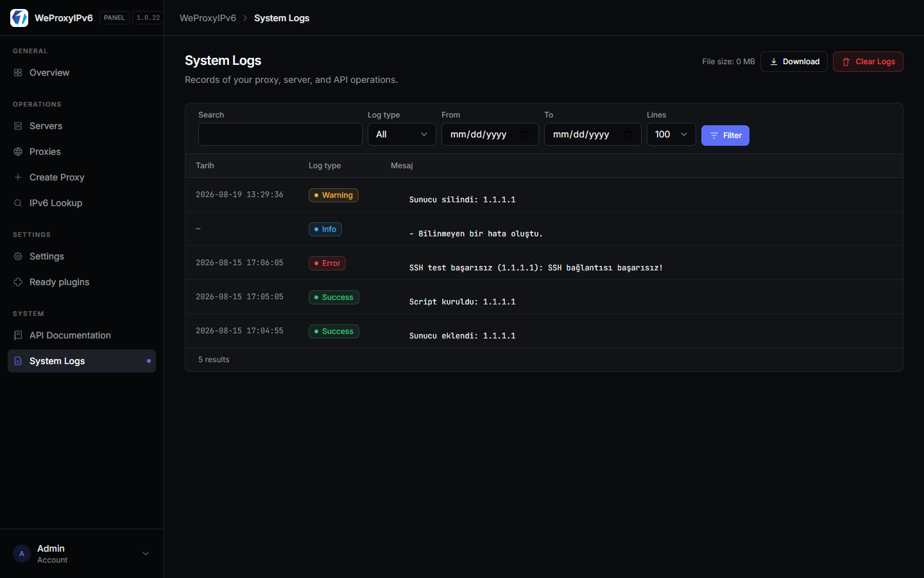Open Ready plugins page
The height and width of the screenshot is (578, 924).
tap(81, 282)
